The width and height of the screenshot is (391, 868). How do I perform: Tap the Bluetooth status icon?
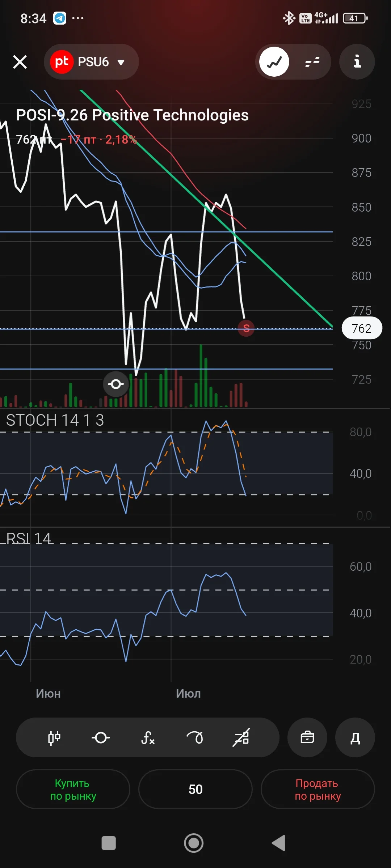(289, 18)
